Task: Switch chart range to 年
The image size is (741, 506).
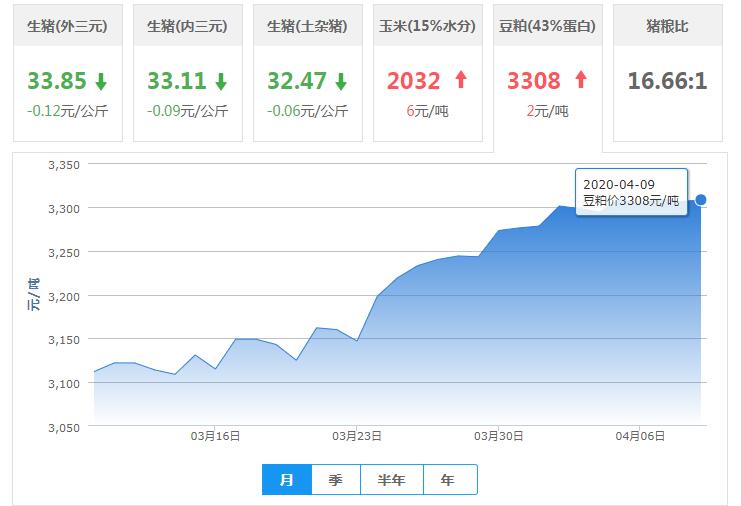Action: click(x=448, y=480)
